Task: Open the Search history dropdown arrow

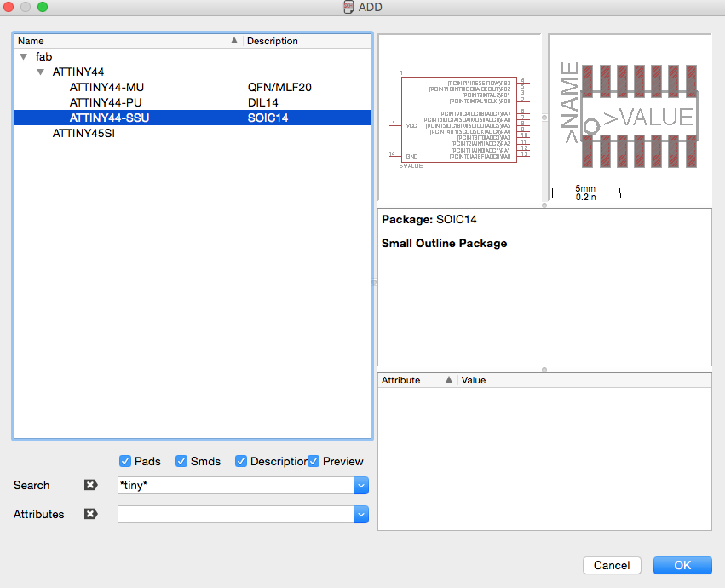Action: tap(361, 485)
